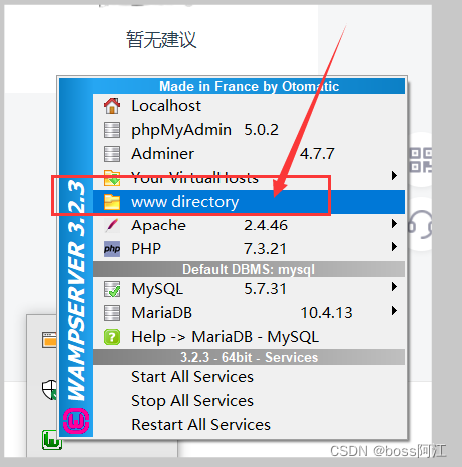Expand the Apache submenu arrow
The width and height of the screenshot is (462, 467).
click(394, 224)
